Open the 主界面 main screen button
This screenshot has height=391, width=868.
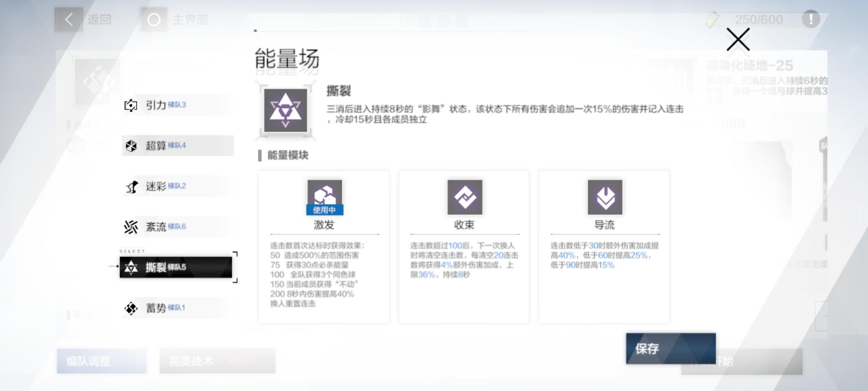[175, 20]
